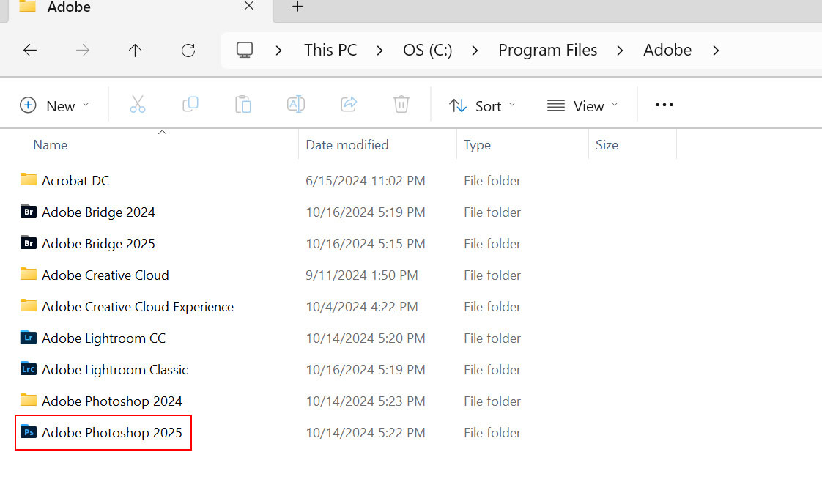Select the Adobe Photoshop 2025 folder
The width and height of the screenshot is (822, 504).
click(x=111, y=432)
